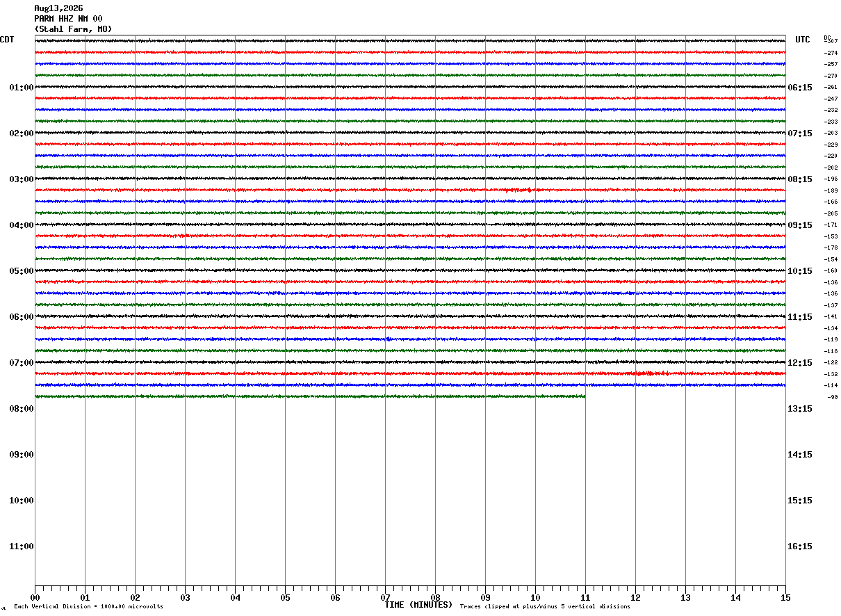Click the 02:00 CDT row label

pos(22,133)
